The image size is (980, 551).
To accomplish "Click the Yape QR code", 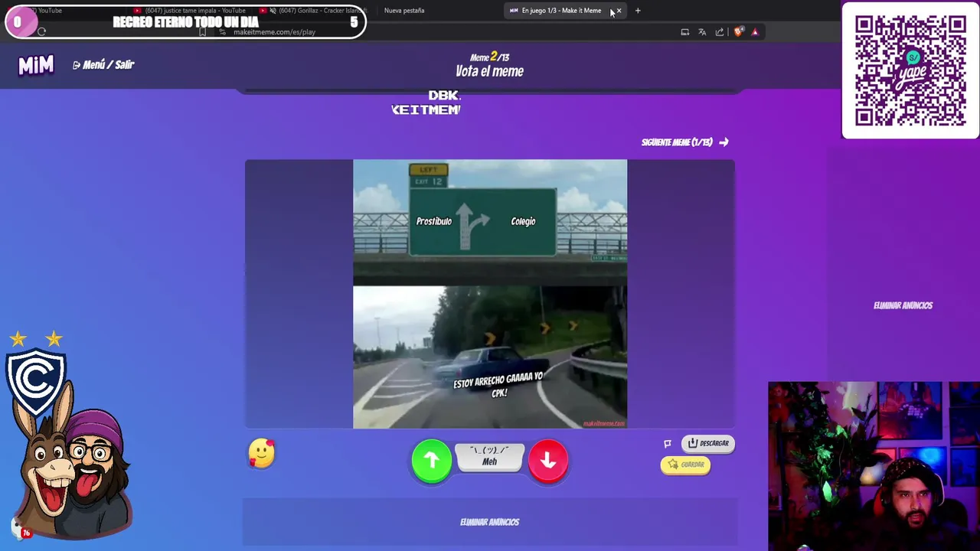I will pyautogui.click(x=910, y=70).
